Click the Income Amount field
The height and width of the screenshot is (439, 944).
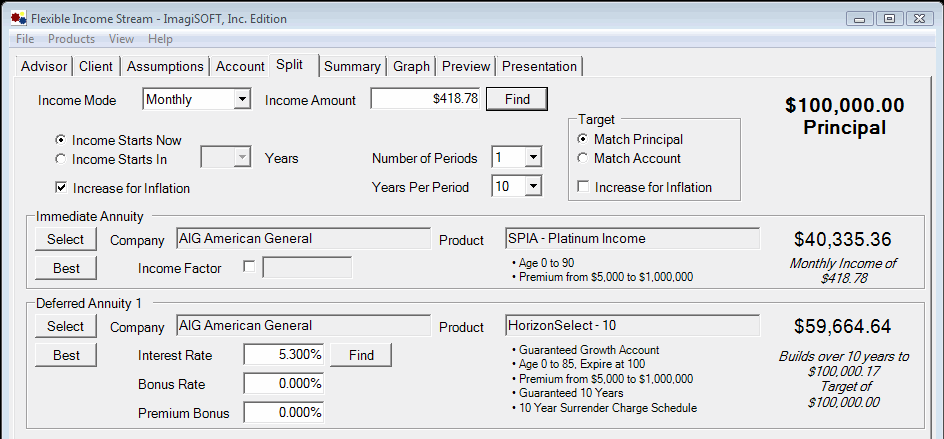425,99
